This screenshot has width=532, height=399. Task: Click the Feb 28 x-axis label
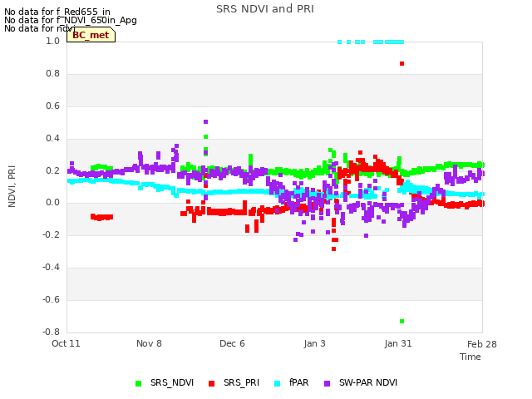482,344
